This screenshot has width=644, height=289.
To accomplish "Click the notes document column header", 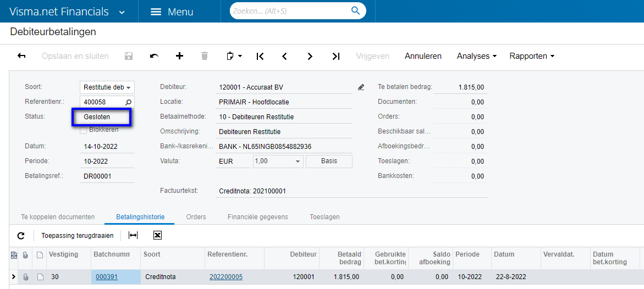I will pos(40,255).
